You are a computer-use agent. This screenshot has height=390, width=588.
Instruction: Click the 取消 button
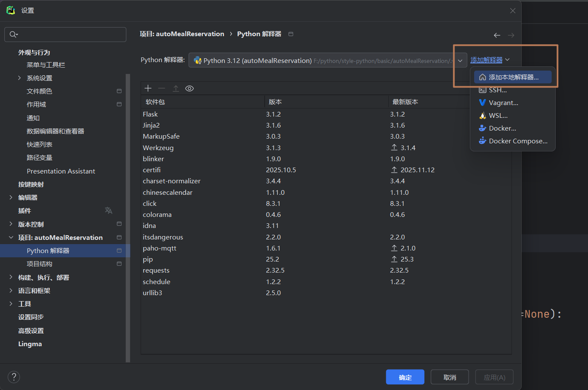point(449,377)
